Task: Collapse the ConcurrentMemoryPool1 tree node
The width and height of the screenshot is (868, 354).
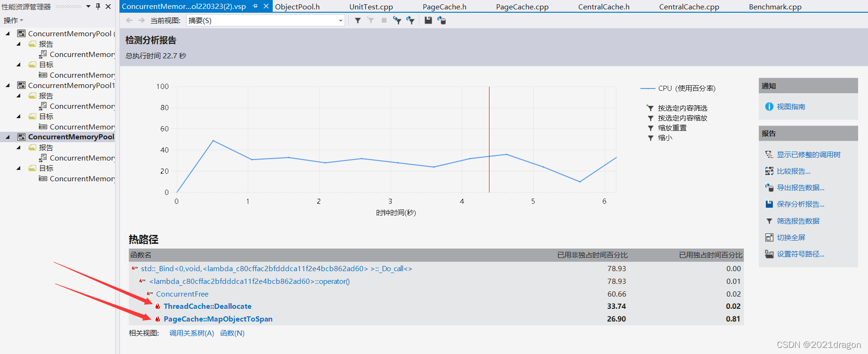Action: 8,85
